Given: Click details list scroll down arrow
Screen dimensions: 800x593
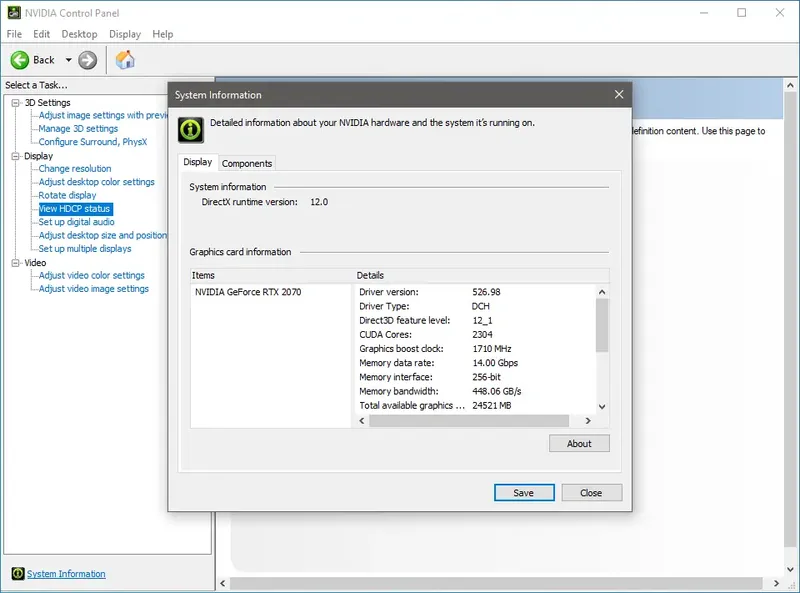Looking at the screenshot, I should tap(602, 407).
